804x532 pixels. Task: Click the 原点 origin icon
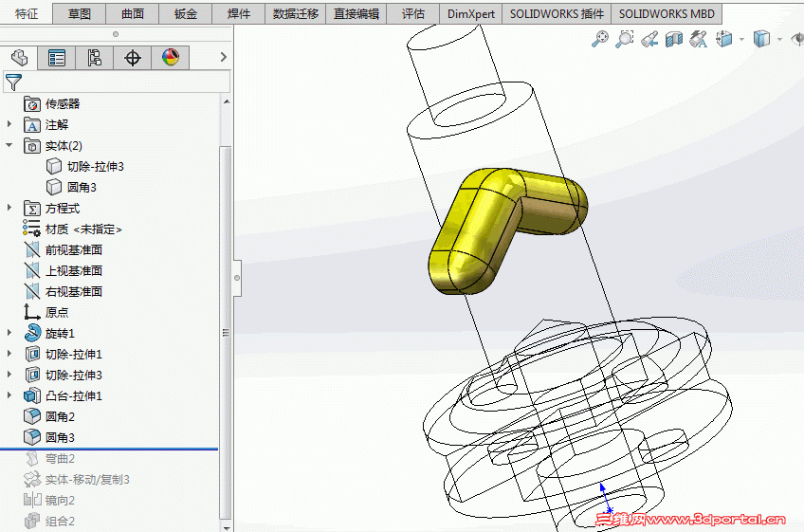[x=32, y=312]
